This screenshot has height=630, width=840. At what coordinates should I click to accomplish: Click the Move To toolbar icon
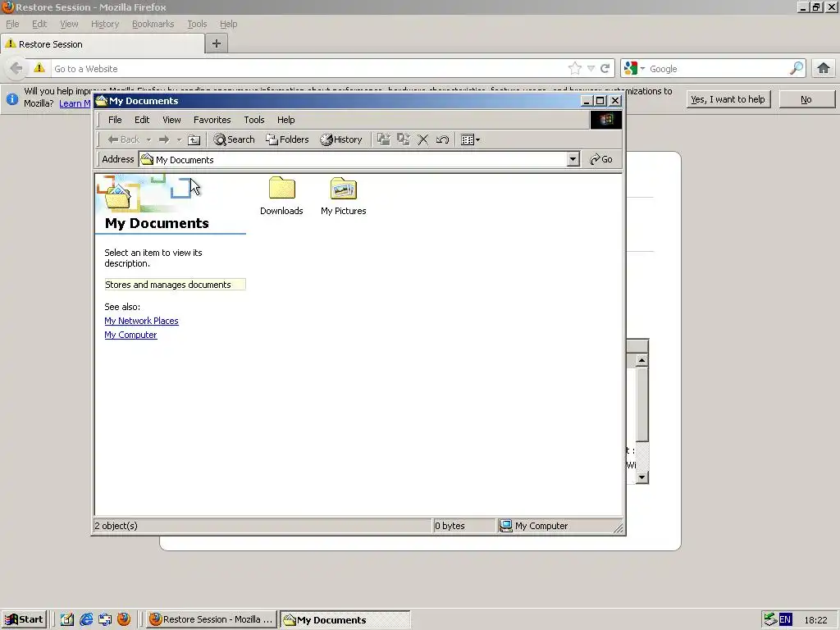[384, 139]
